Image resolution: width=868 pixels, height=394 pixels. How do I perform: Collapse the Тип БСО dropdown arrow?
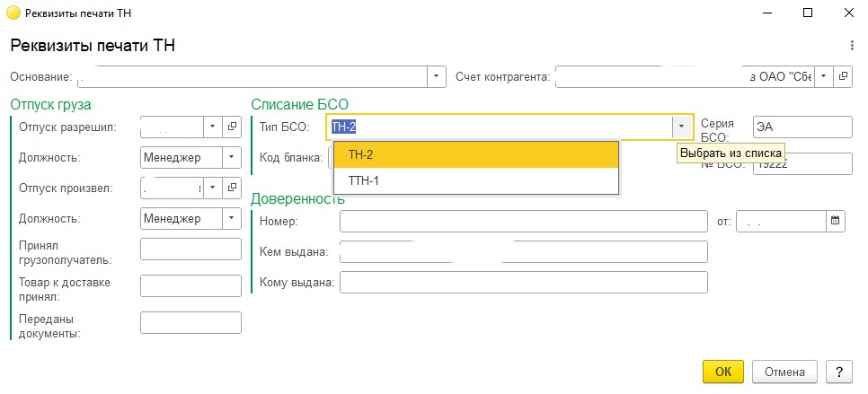coord(682,127)
